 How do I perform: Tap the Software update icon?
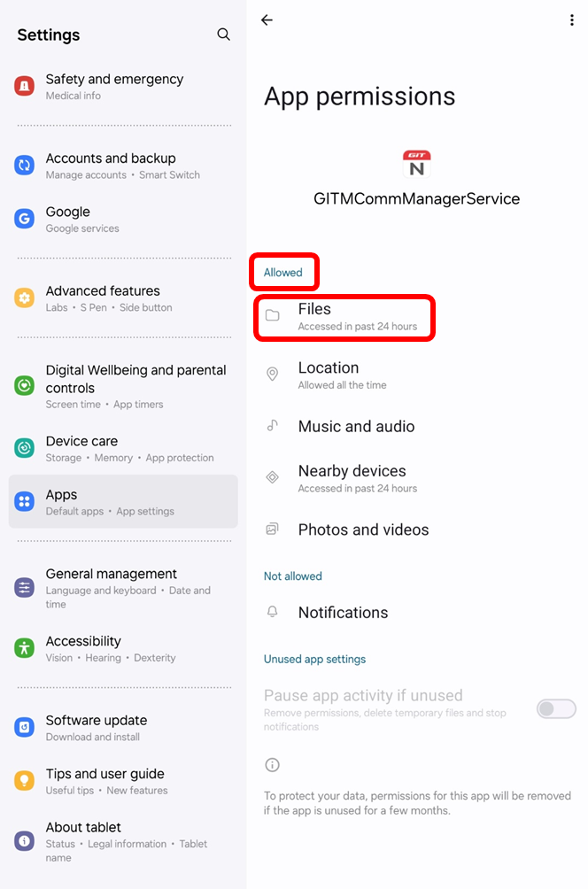[25, 727]
